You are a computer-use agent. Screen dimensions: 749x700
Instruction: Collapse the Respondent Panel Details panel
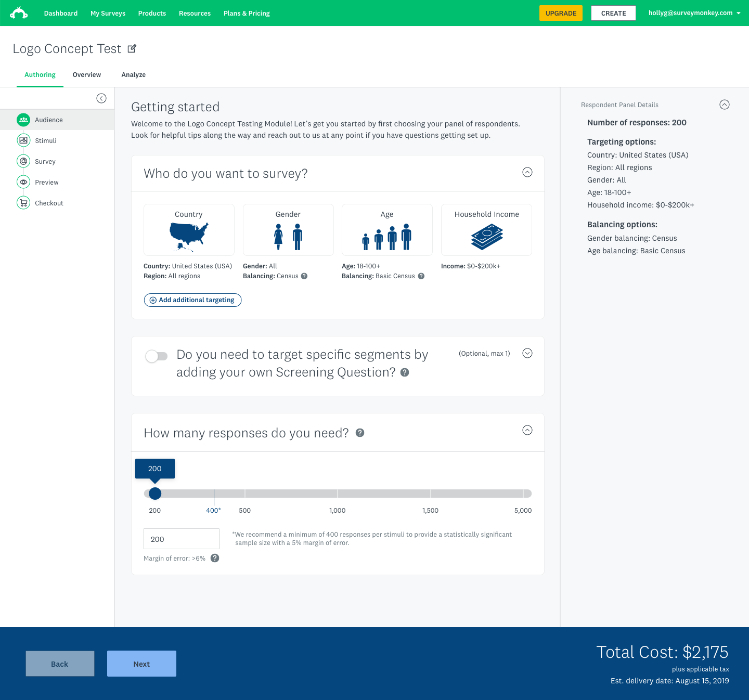725,105
